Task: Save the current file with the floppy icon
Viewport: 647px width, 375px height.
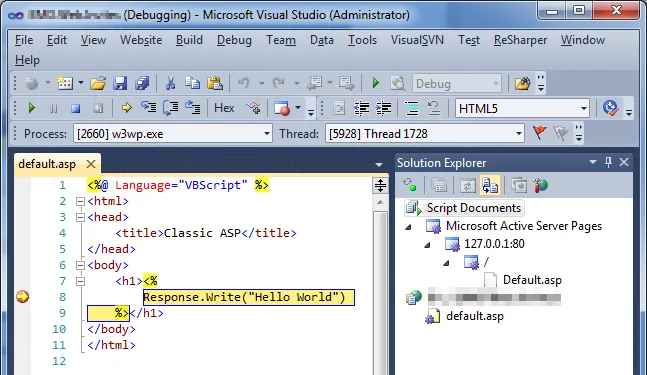Action: click(x=120, y=83)
